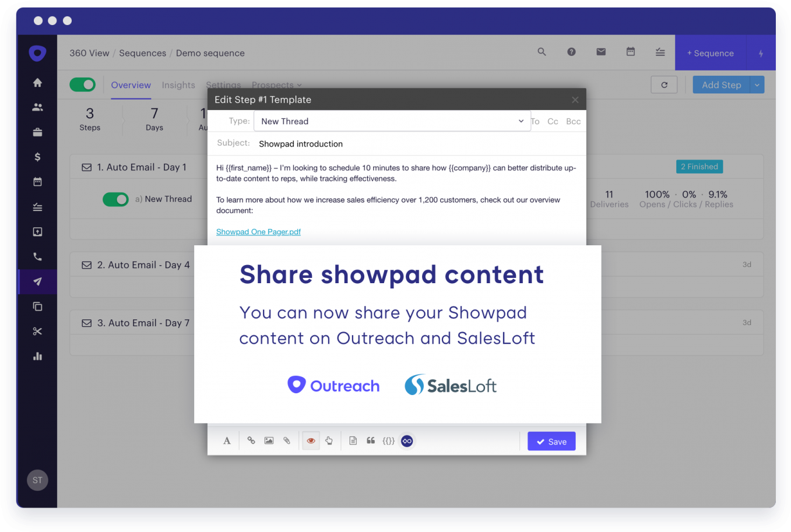This screenshot has height=532, width=791.
Task: Open the Tasks checklist icon in sidebar
Action: 37,207
